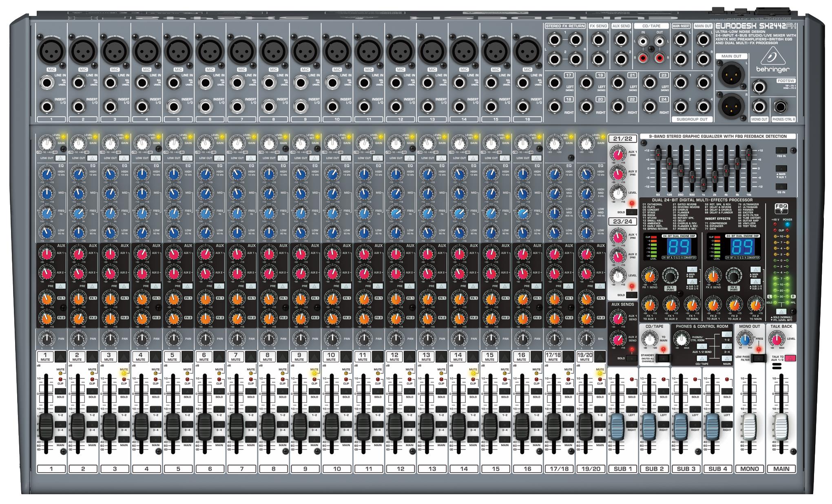
Task: Click the TALK BACK LEVEL knob
Action: point(777,340)
